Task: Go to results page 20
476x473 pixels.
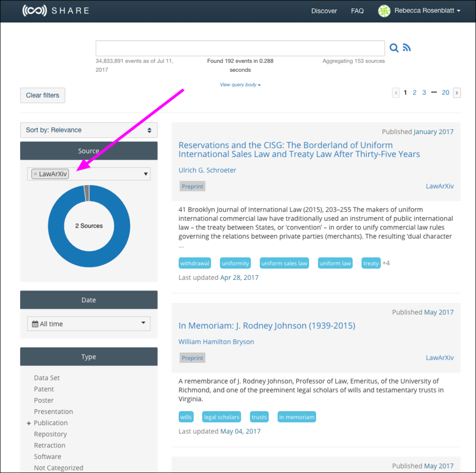Action: 445,92
